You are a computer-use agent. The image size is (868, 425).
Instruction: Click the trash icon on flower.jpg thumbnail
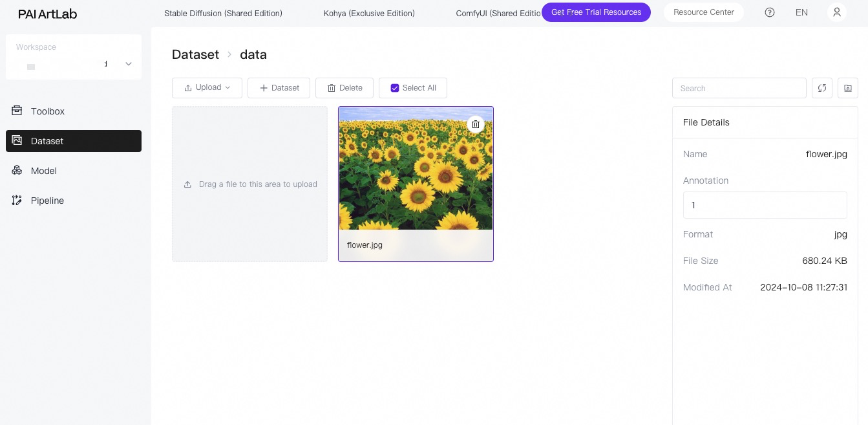point(476,124)
